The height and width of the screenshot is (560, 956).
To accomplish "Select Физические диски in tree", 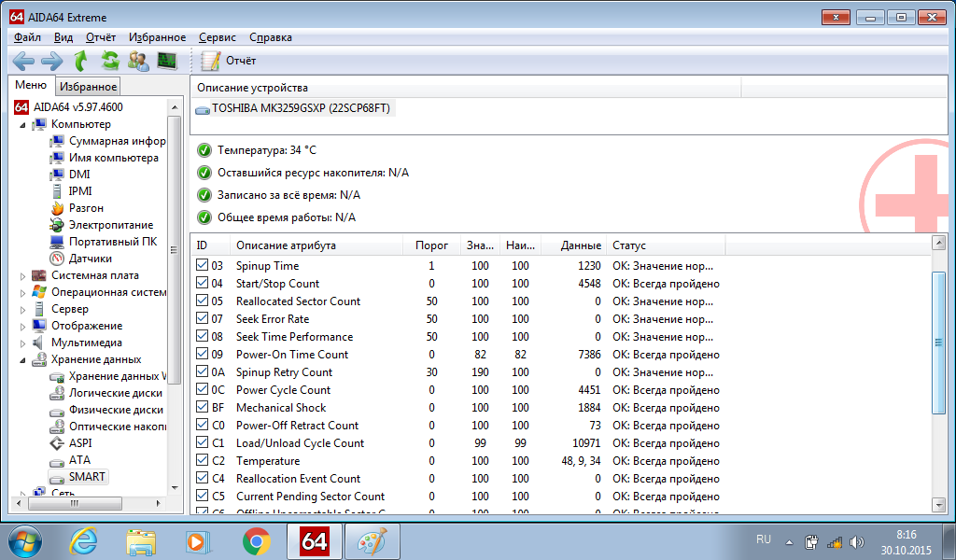I will (106, 410).
